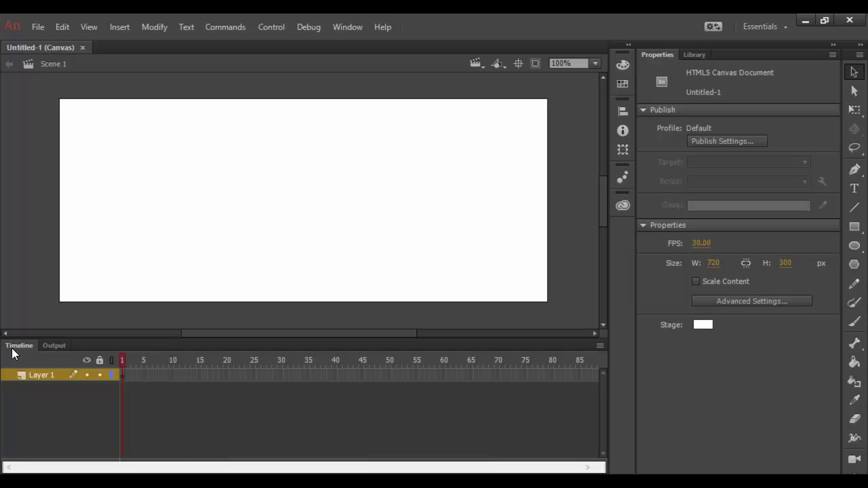Open the zoom level dropdown next to 100%
The height and width of the screenshot is (488, 868).
pos(594,63)
